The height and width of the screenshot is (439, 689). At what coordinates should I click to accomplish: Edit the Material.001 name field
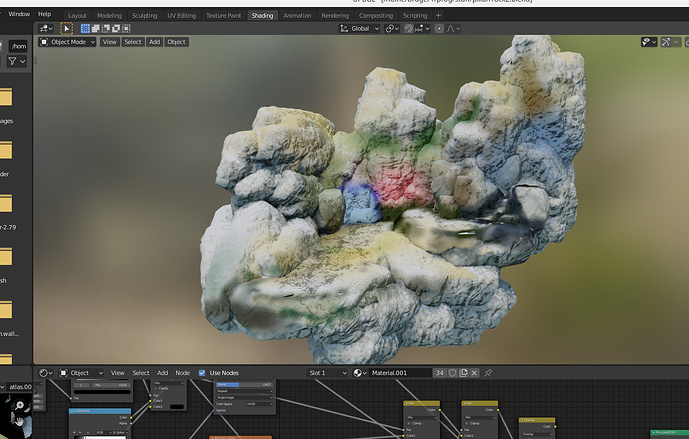click(400, 373)
